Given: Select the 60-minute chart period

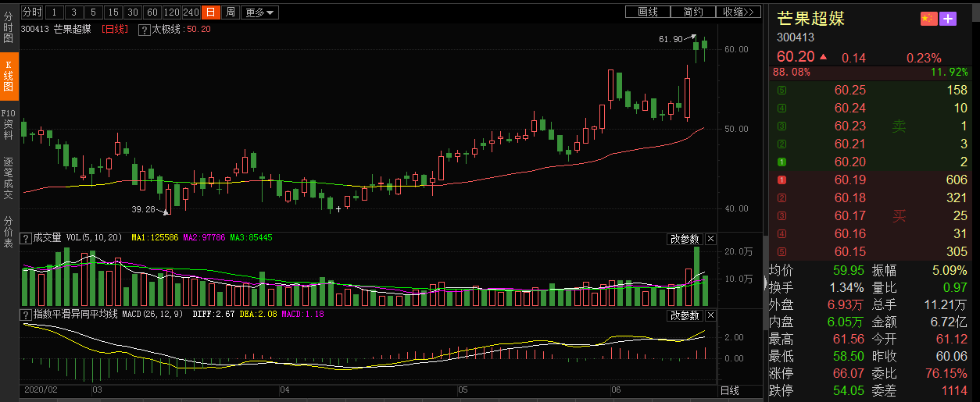Looking at the screenshot, I should (152, 12).
